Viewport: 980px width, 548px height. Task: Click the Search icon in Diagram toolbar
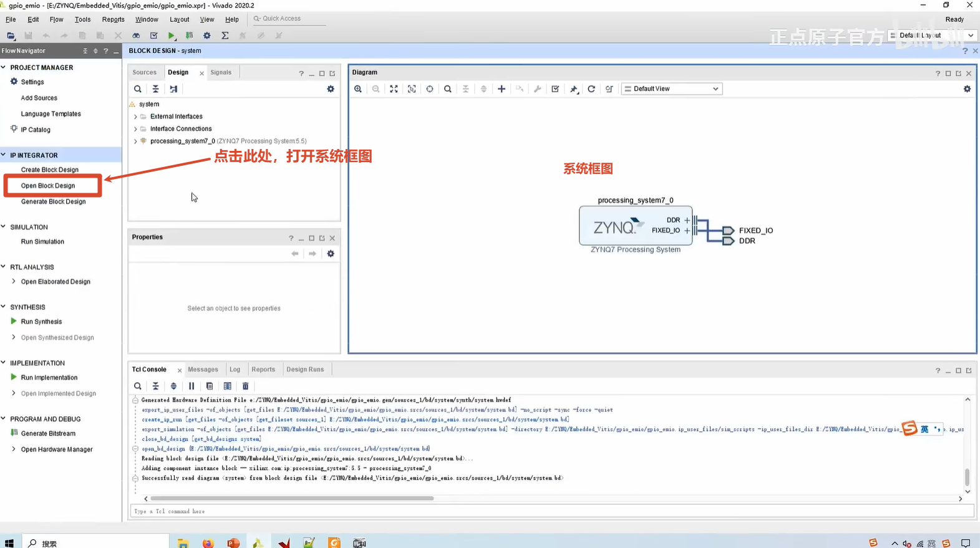(x=448, y=89)
